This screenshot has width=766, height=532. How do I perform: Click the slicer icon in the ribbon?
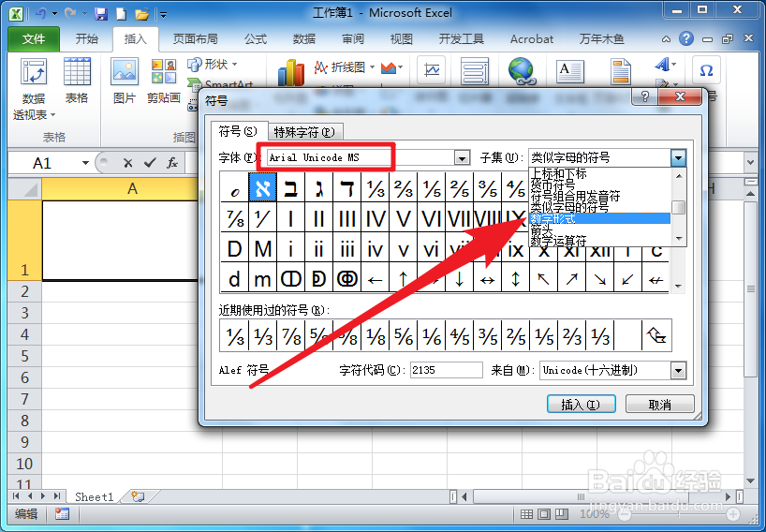point(475,71)
